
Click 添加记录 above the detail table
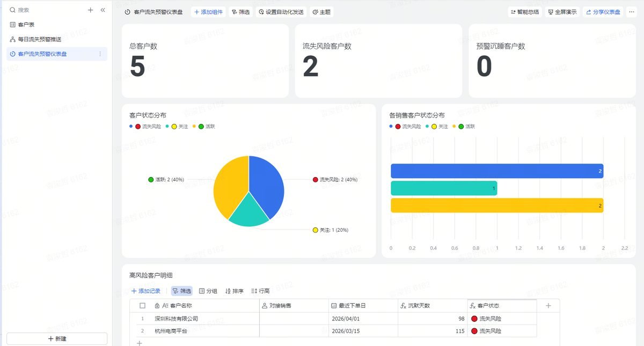coord(146,291)
